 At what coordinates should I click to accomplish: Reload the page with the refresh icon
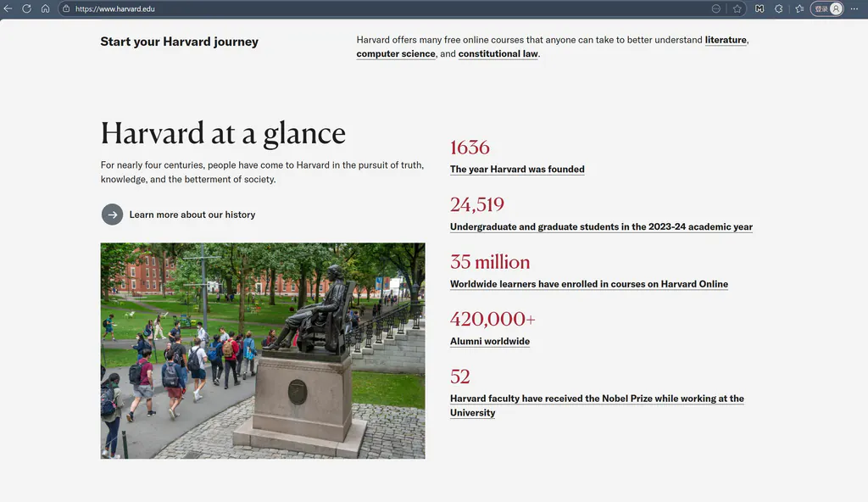pos(27,8)
